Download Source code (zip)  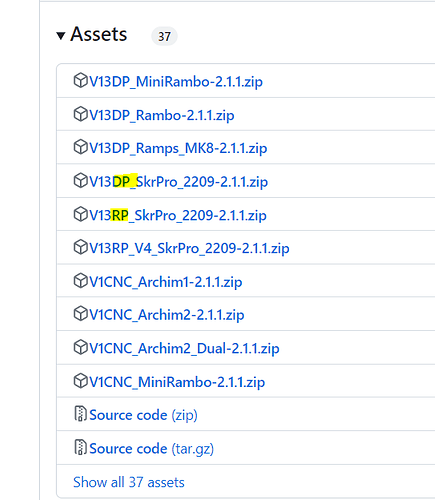143,415
